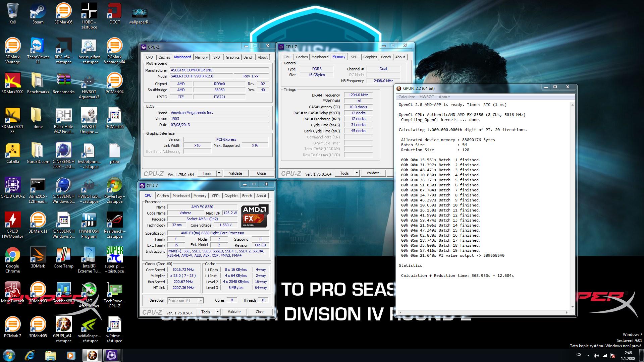Open the Core Temp desktop icon

click(63, 258)
